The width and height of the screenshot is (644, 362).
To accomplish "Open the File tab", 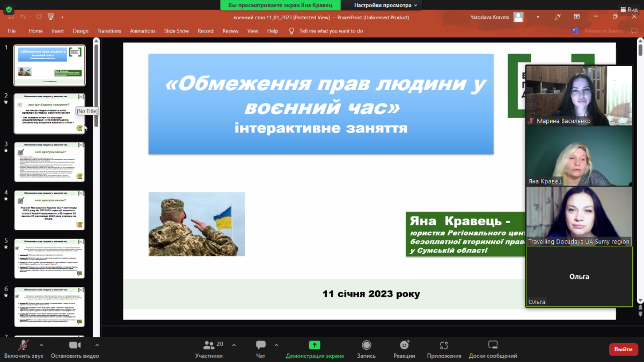I will [x=11, y=31].
